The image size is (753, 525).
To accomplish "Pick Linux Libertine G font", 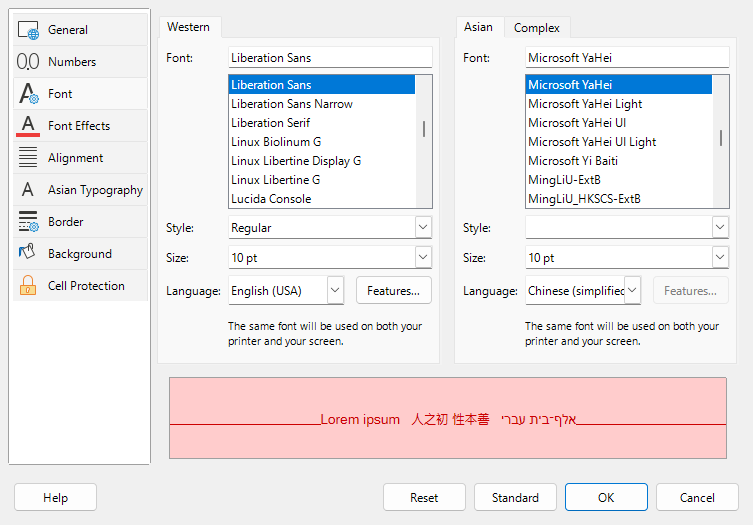I will click(322, 180).
